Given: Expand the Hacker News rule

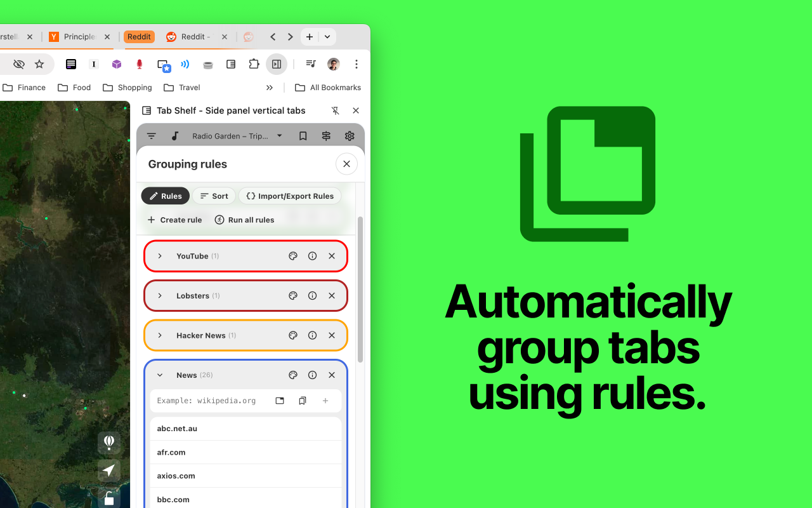Looking at the screenshot, I should click(x=160, y=335).
